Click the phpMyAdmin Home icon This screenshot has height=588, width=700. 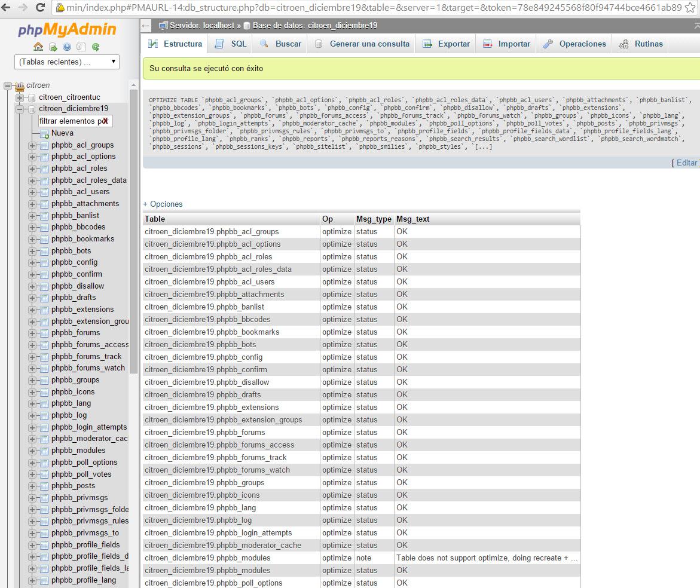click(38, 47)
